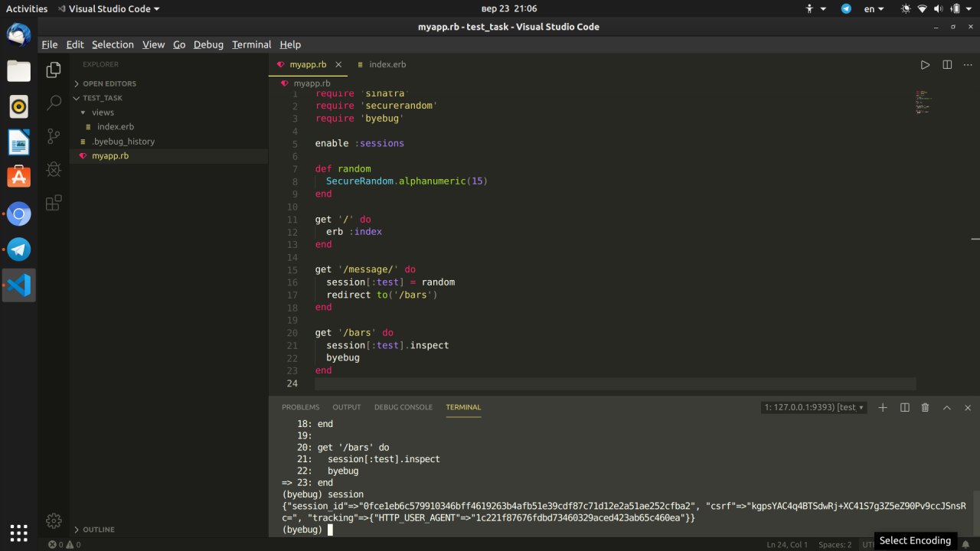Screen dimensions: 980x551
Task: Show applications grid in the dock
Action: 19,532
